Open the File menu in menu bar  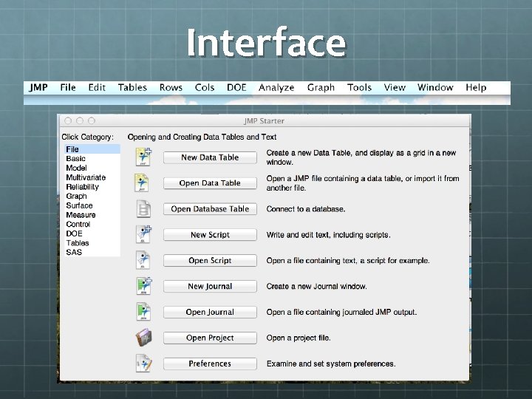coord(68,87)
